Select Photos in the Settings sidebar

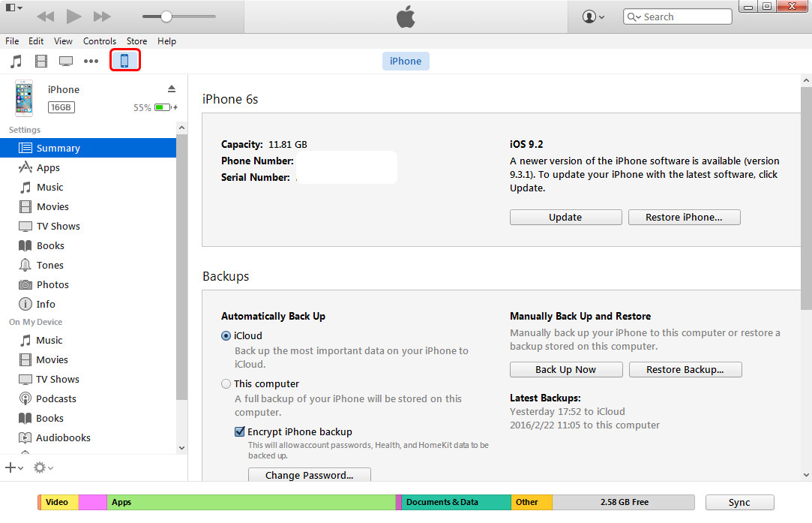point(52,284)
